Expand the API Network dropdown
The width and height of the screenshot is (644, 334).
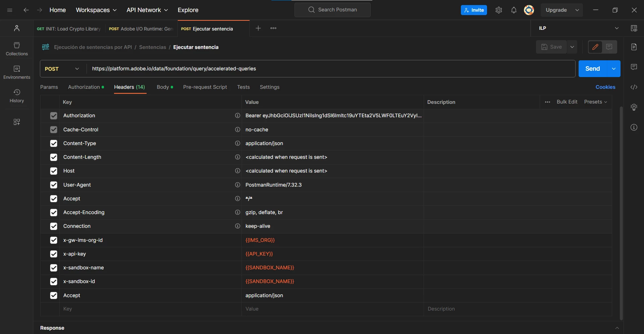(x=147, y=10)
